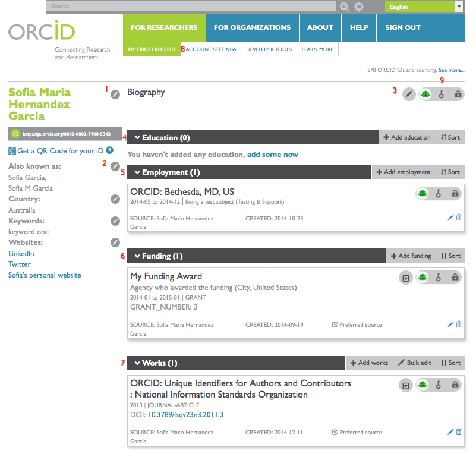
Task: Collapse the Education section
Action: pyautogui.click(x=137, y=137)
